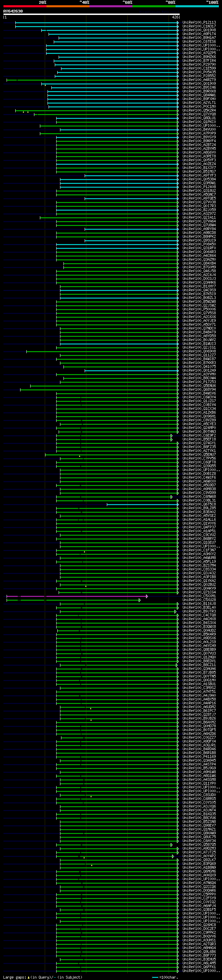Click label UniRef100_A3PET8
This screenshot has height=980, width=222.
199,156
